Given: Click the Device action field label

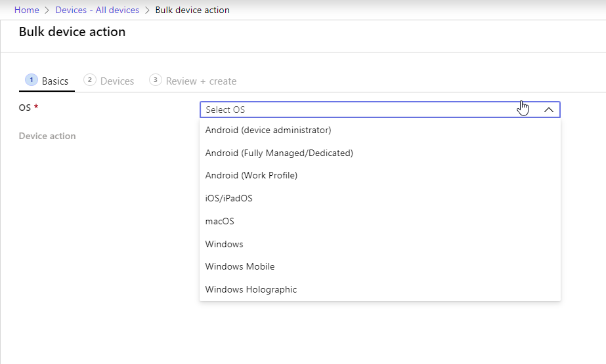Looking at the screenshot, I should 47,136.
